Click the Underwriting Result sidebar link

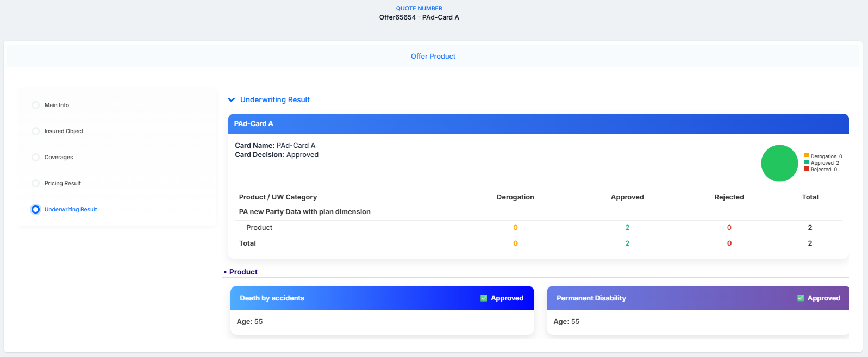71,209
